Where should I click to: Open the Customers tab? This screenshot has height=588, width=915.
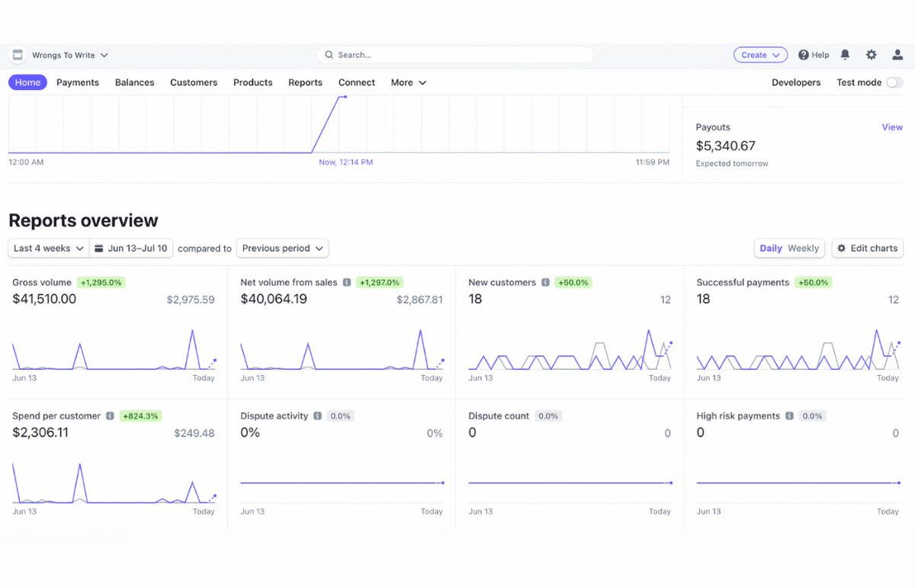click(x=194, y=82)
